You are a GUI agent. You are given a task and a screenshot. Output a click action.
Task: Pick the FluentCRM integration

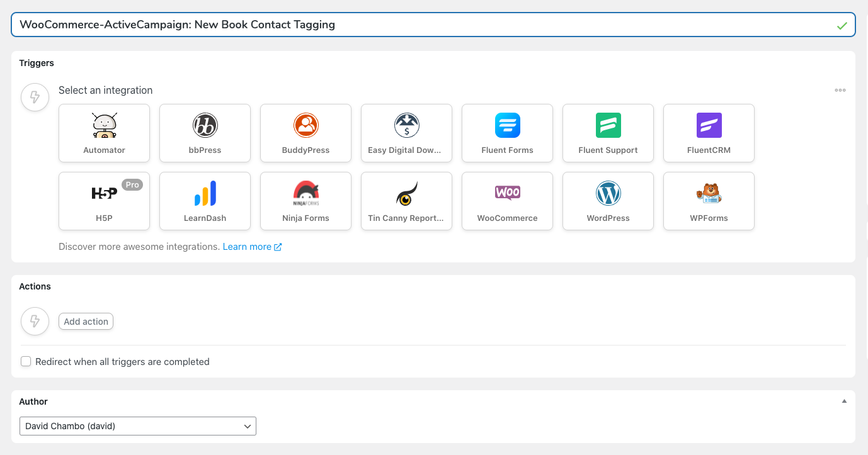click(x=709, y=133)
